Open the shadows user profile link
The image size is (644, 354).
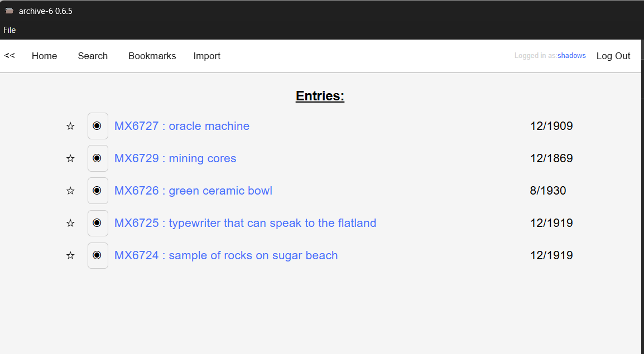tap(571, 56)
